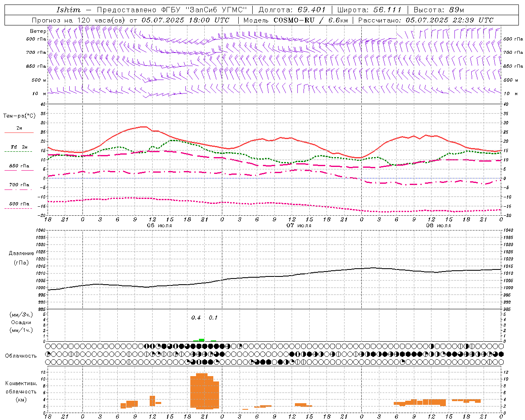The width and height of the screenshot is (525, 420).
Task: Click the "07 июля" date label
Action: pyautogui.click(x=299, y=226)
